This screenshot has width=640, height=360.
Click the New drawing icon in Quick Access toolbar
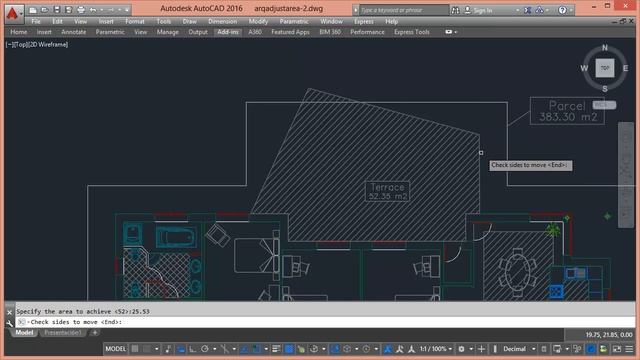pyautogui.click(x=33, y=10)
